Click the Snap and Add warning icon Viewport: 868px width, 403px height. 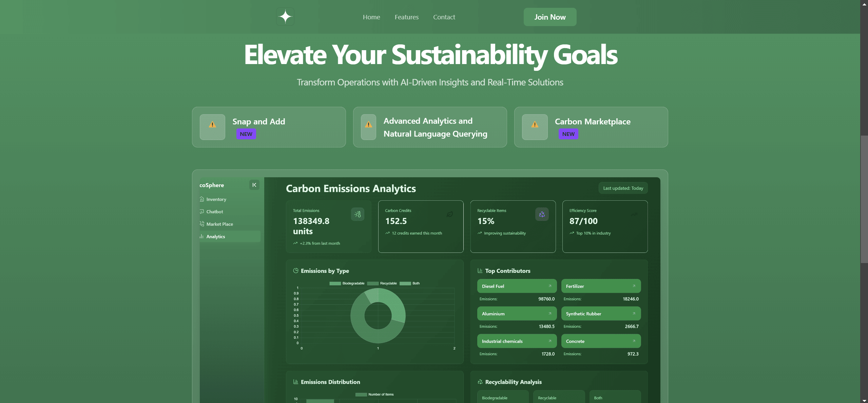(x=212, y=125)
